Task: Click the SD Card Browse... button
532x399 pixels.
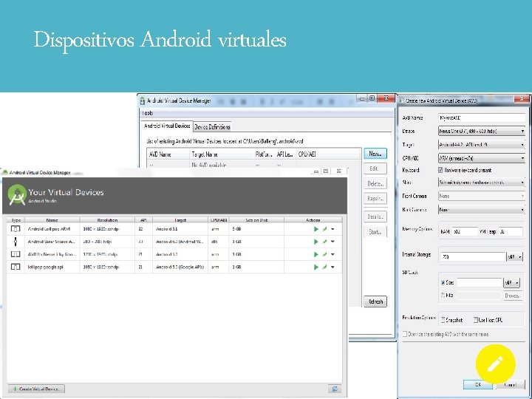Action: click(511, 296)
